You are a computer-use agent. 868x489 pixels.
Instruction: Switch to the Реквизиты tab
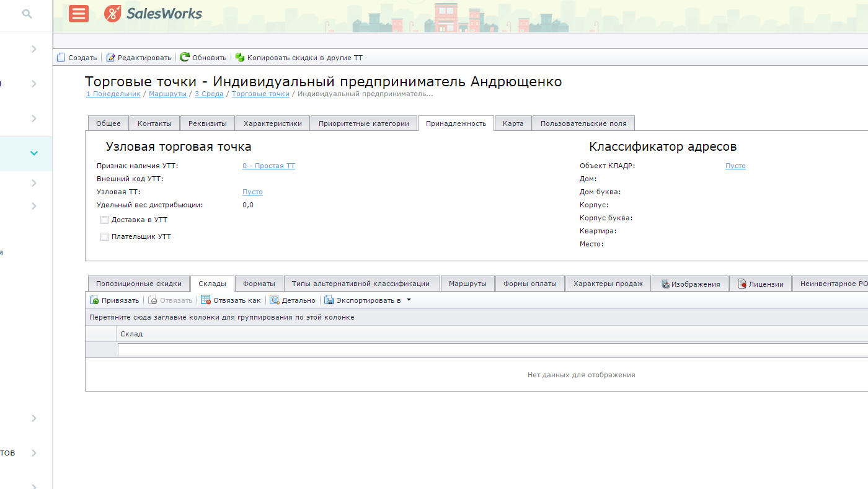coord(208,123)
